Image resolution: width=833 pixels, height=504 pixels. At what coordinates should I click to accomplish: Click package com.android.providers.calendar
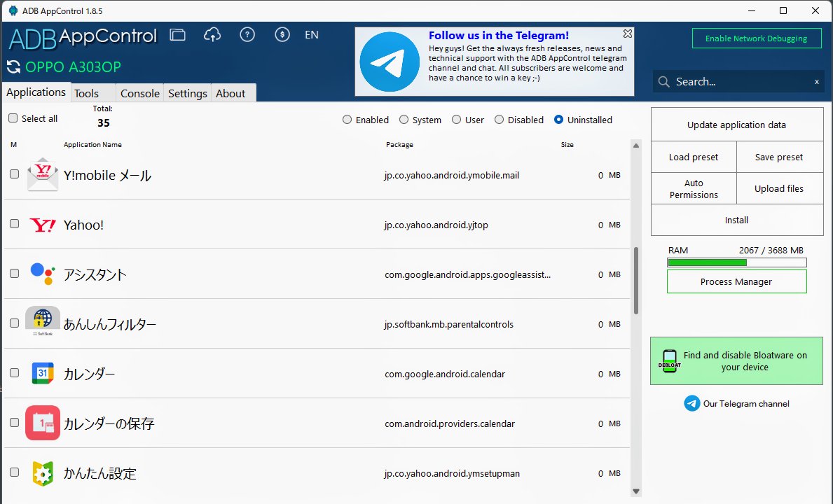450,423
